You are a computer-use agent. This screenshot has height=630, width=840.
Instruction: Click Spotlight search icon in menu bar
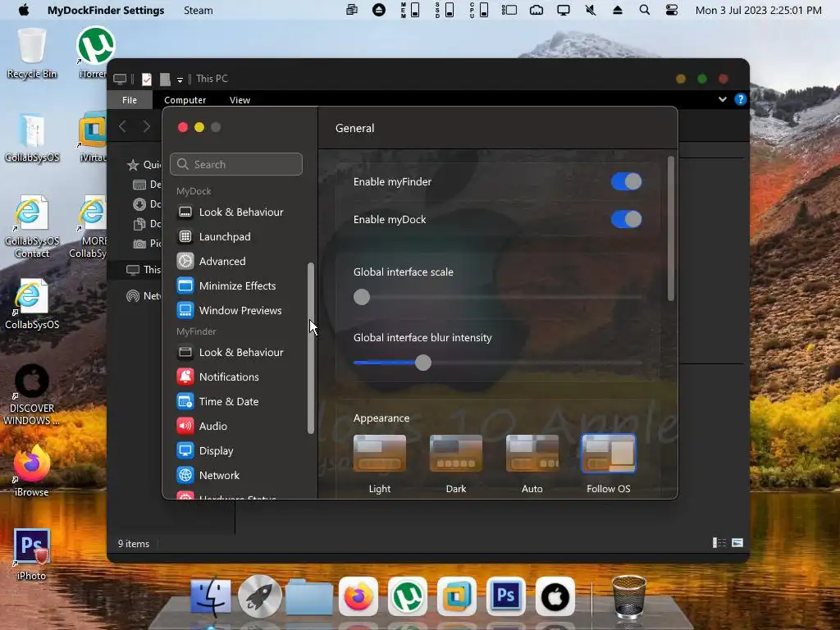[645, 10]
